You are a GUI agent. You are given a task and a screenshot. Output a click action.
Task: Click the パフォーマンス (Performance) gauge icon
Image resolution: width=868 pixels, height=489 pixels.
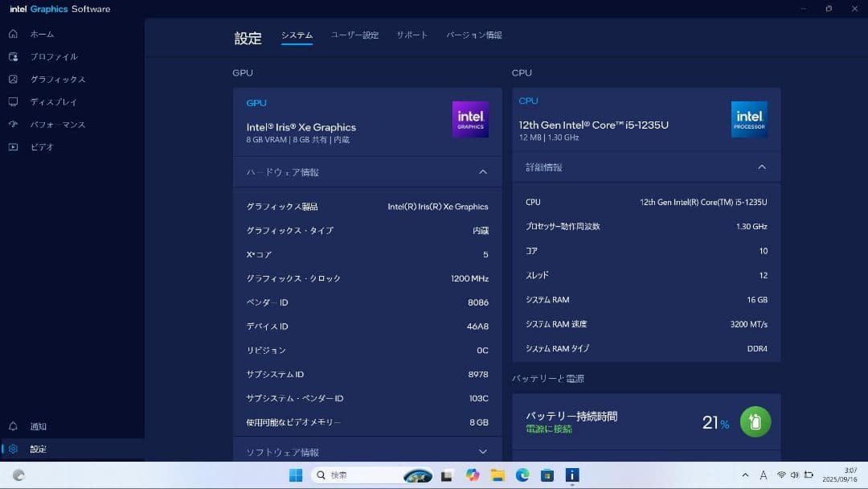tap(13, 124)
